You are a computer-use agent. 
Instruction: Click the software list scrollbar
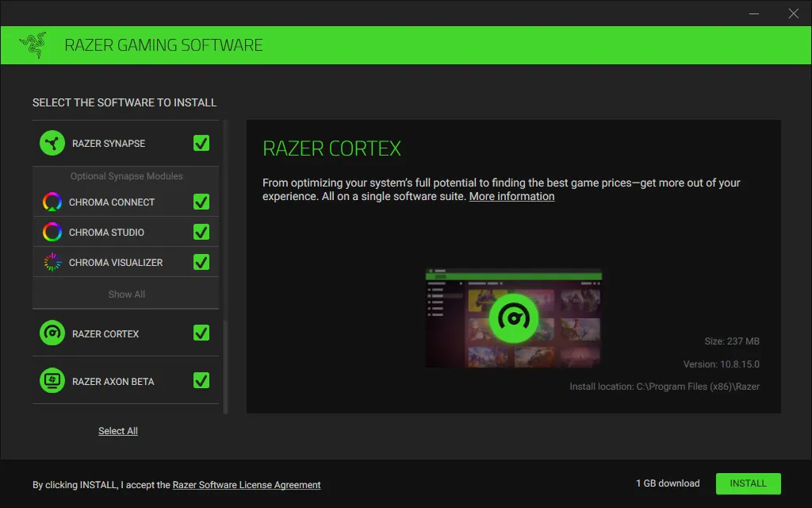click(x=225, y=267)
